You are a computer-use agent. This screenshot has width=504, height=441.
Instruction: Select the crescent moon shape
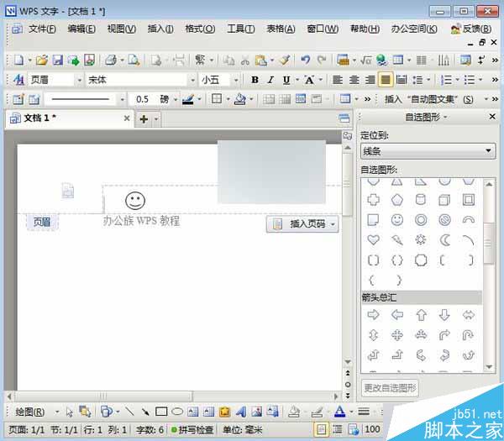444,239
